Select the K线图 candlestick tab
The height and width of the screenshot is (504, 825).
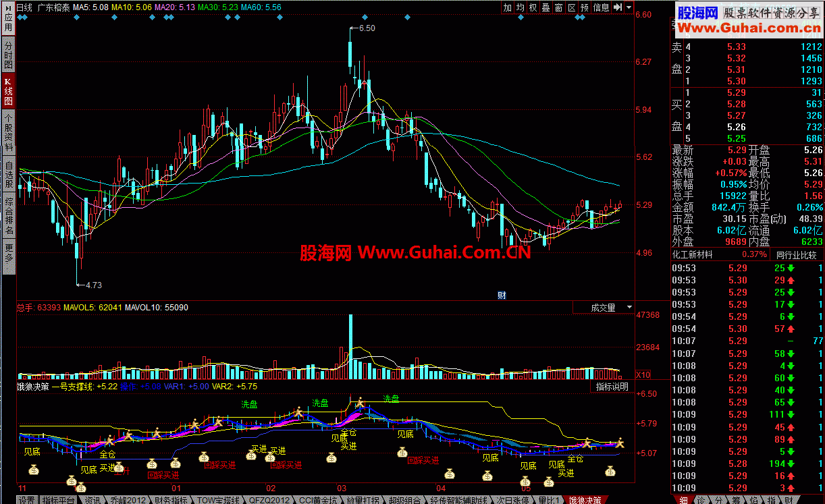click(8, 92)
